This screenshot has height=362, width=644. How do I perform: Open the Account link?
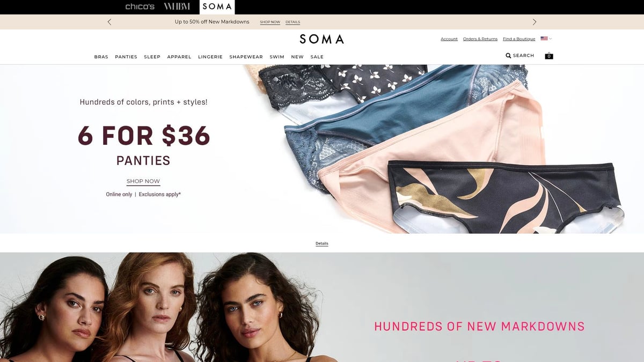click(449, 39)
